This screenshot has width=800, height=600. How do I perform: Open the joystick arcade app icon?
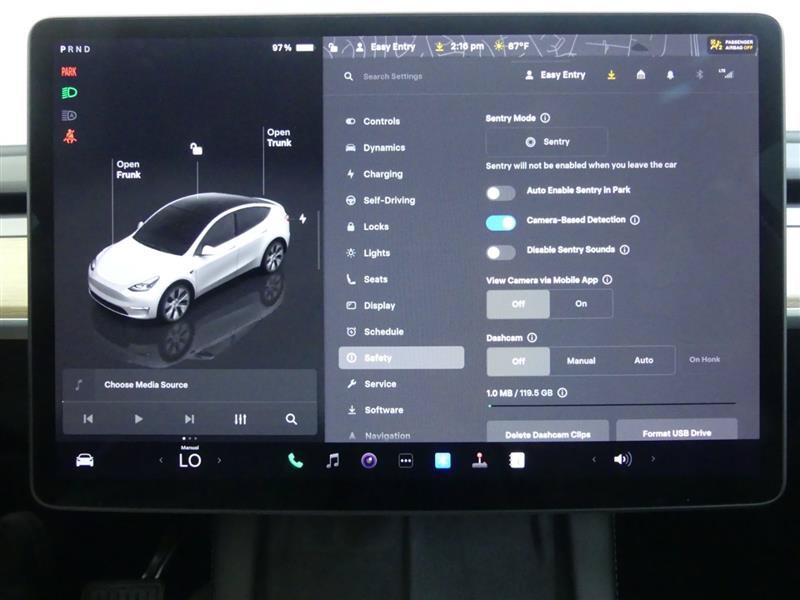480,460
